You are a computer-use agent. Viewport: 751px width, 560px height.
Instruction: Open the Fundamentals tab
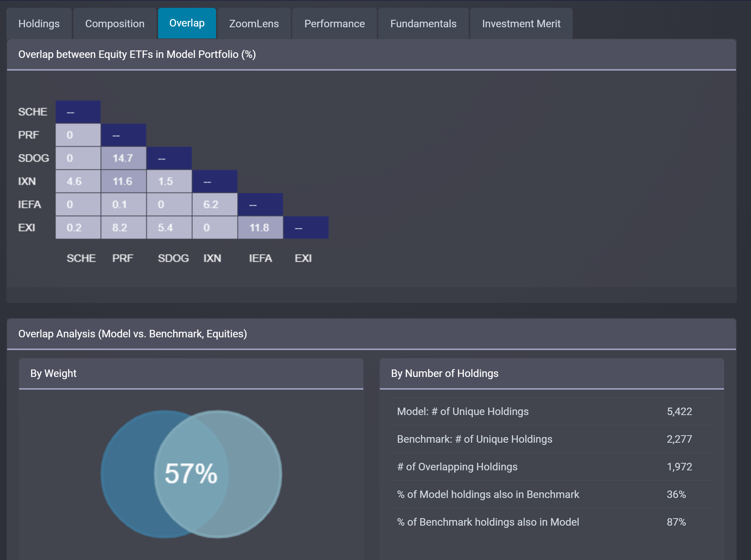[x=423, y=24]
